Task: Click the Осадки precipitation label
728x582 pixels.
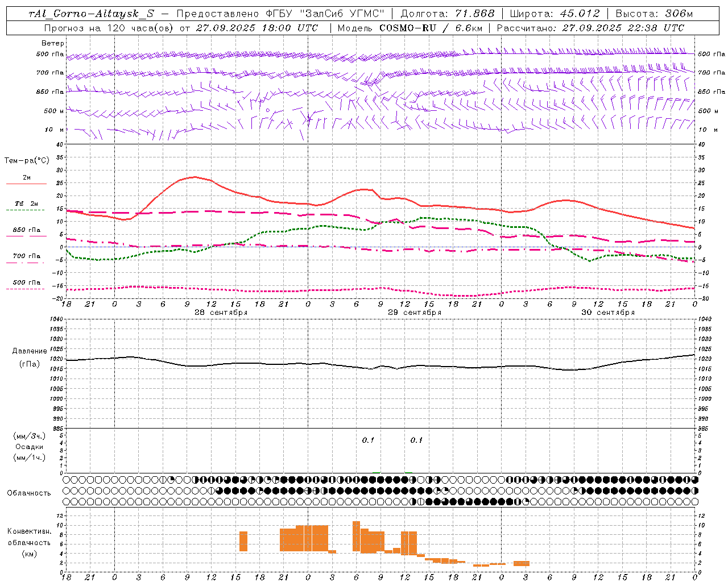Action: (x=29, y=447)
